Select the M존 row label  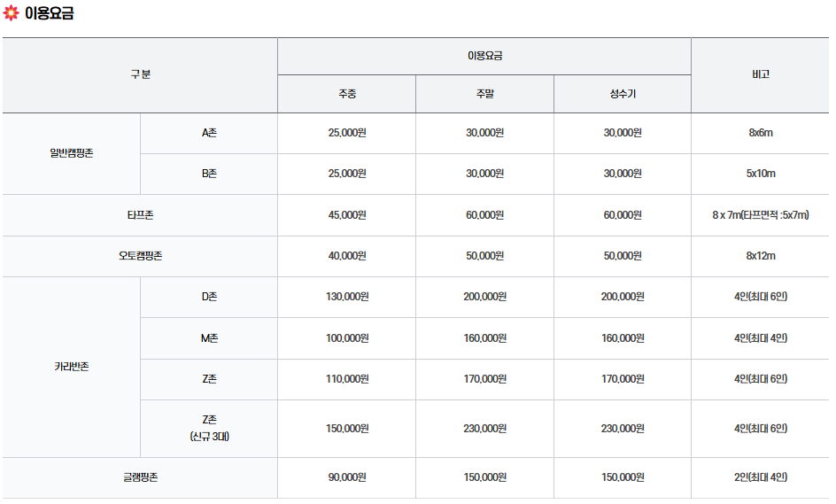pyautogui.click(x=209, y=338)
